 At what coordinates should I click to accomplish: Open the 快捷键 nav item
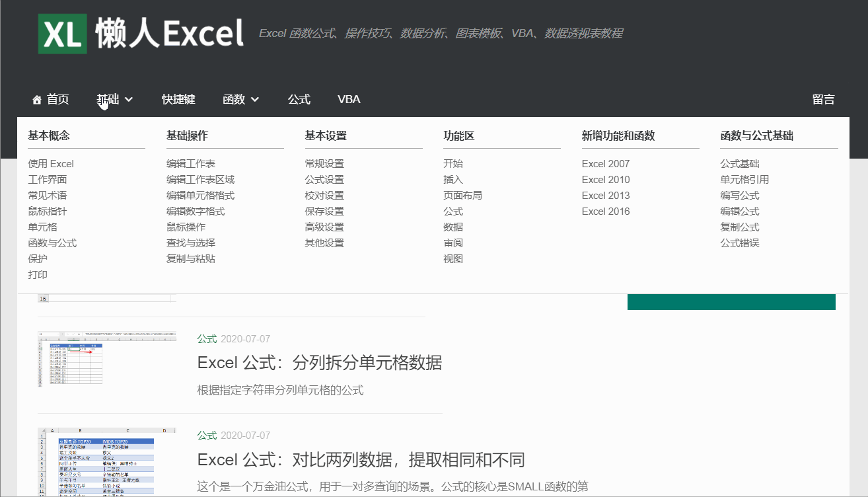178,99
